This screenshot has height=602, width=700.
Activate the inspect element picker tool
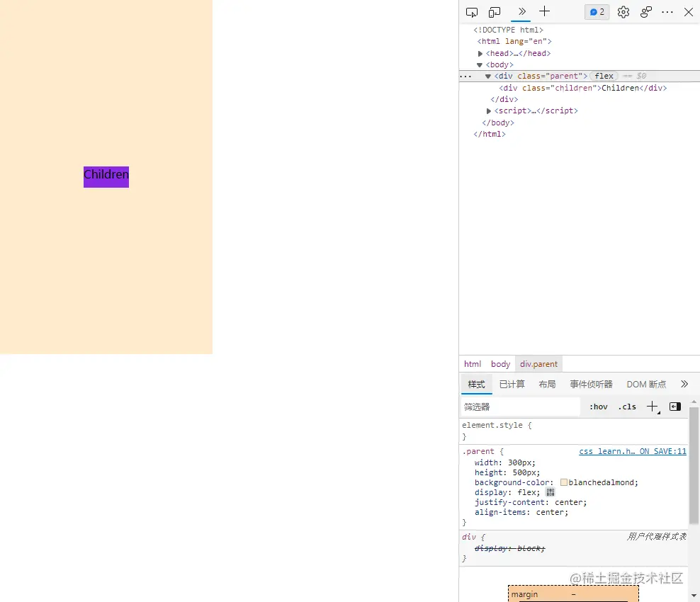pos(471,12)
